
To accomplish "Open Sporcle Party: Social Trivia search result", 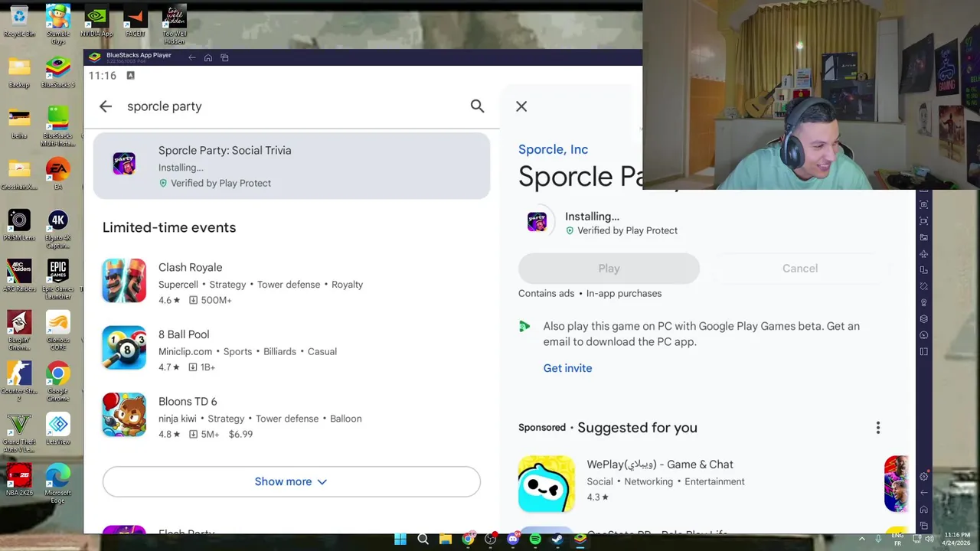I will pos(291,166).
